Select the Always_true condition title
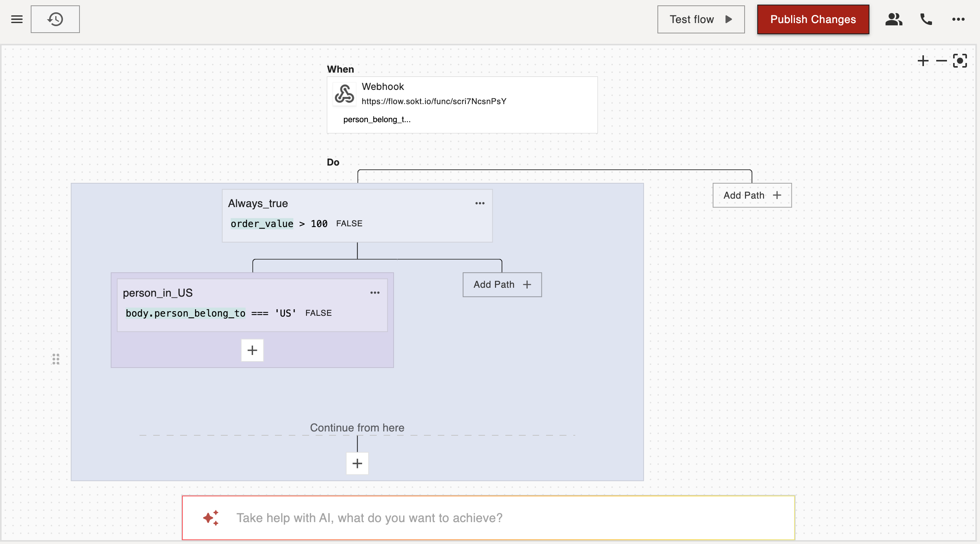The width and height of the screenshot is (980, 544). [258, 203]
